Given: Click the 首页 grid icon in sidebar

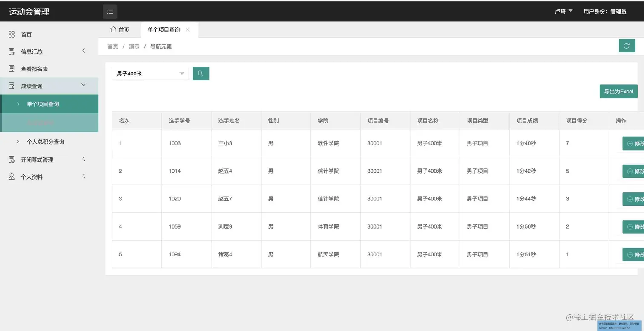Looking at the screenshot, I should (11, 34).
